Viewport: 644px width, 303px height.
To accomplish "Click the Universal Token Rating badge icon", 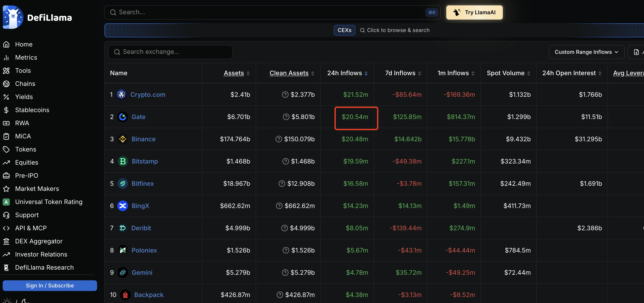I will tap(6, 202).
